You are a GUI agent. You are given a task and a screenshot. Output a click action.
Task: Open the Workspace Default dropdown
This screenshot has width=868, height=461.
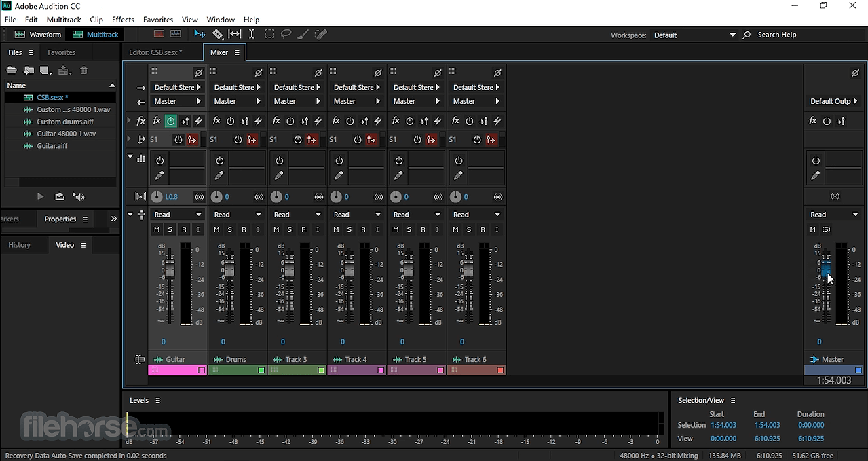pyautogui.click(x=694, y=35)
